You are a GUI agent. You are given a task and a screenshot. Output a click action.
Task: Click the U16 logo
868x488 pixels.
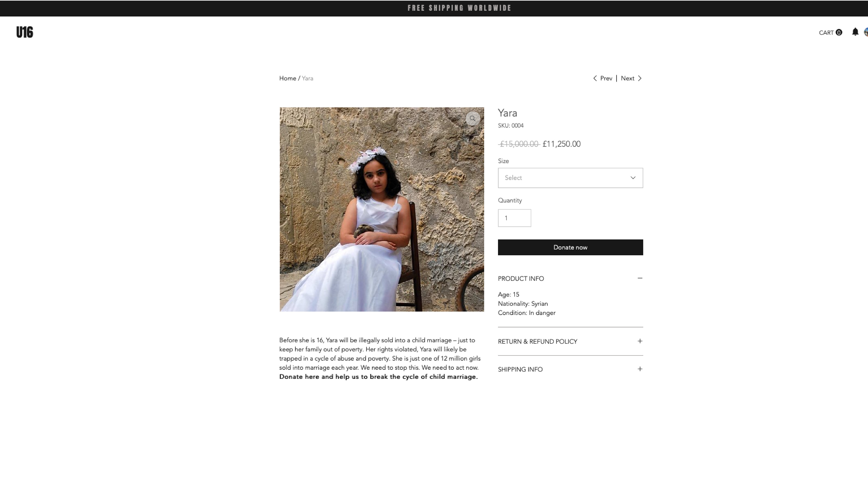click(x=25, y=32)
